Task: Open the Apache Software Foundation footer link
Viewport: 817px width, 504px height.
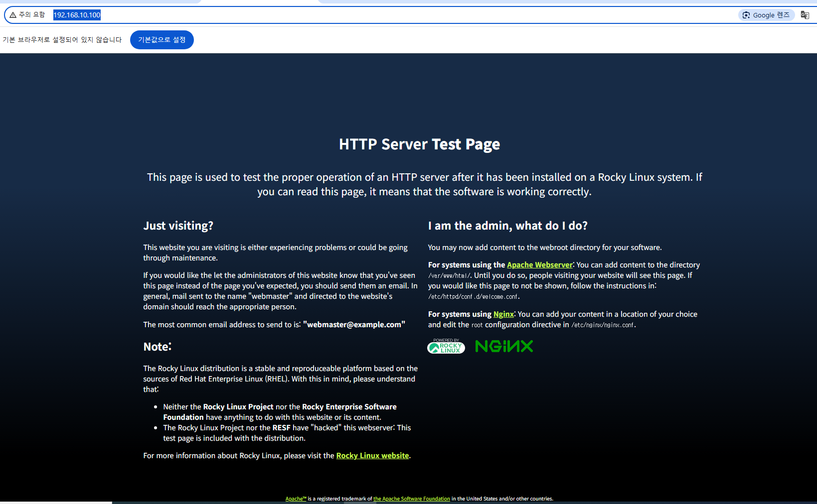Action: 412,499
